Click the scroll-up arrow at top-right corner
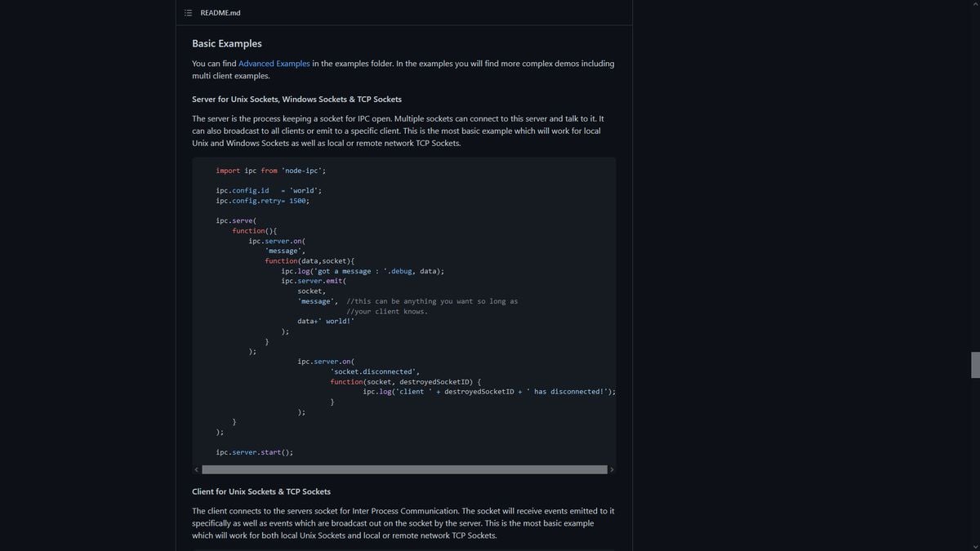This screenshot has height=551, width=980. click(x=974, y=4)
